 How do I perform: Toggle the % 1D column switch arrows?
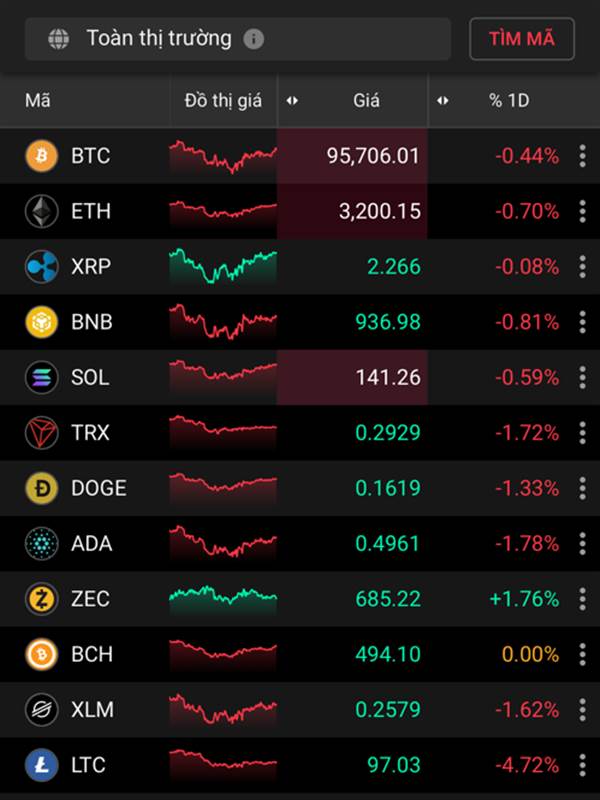tap(443, 100)
